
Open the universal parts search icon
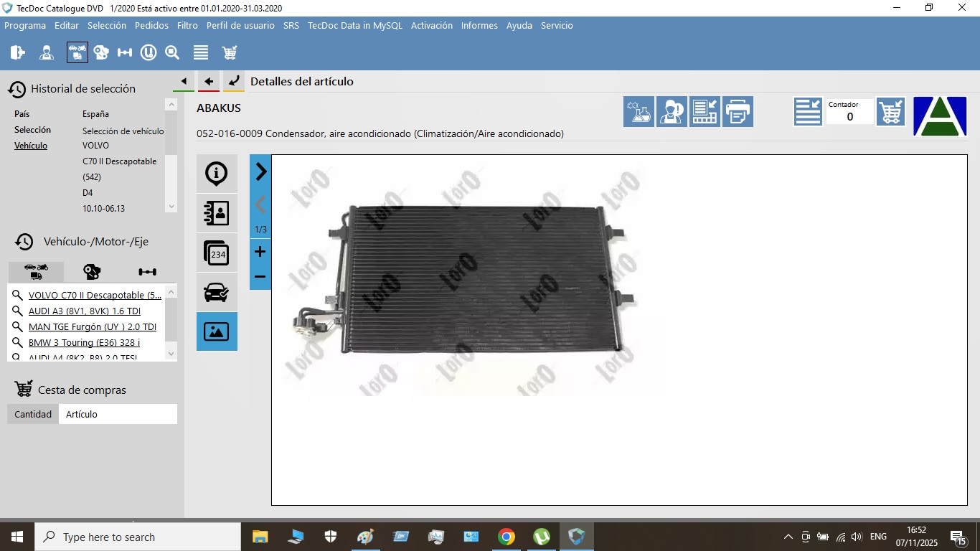[x=149, y=52]
